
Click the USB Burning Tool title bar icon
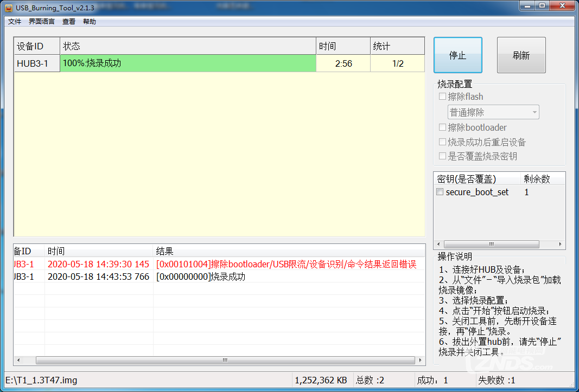(x=9, y=7)
